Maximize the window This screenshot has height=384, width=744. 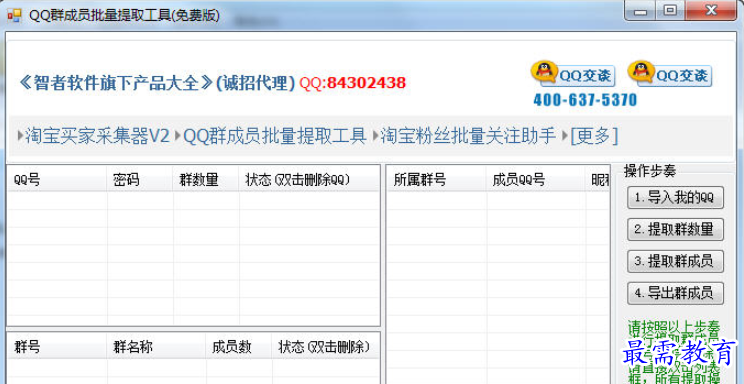click(x=670, y=10)
